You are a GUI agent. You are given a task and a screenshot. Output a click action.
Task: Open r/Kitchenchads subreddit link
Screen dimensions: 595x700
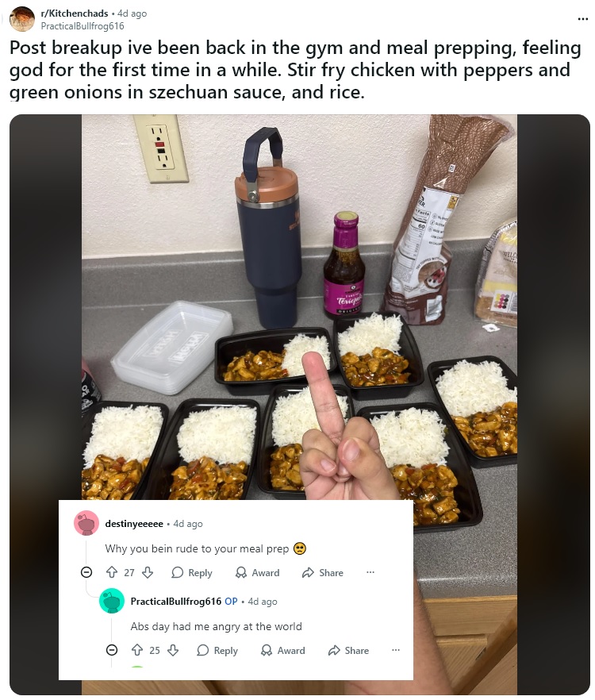[x=75, y=13]
